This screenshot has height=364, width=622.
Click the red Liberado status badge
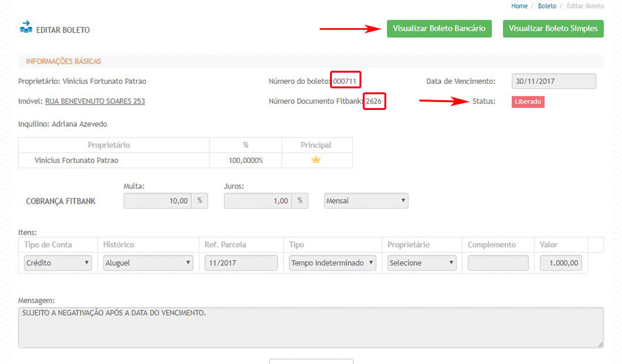[528, 102]
